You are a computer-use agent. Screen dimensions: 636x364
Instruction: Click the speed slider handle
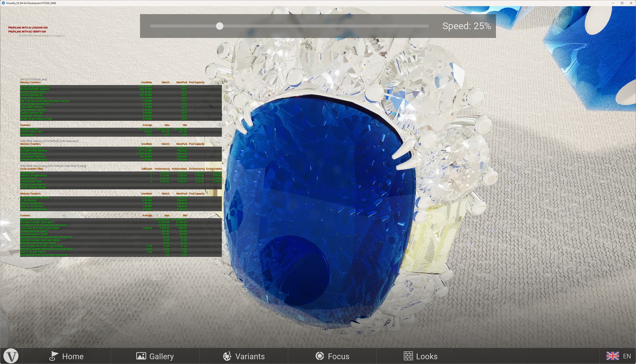tap(220, 26)
